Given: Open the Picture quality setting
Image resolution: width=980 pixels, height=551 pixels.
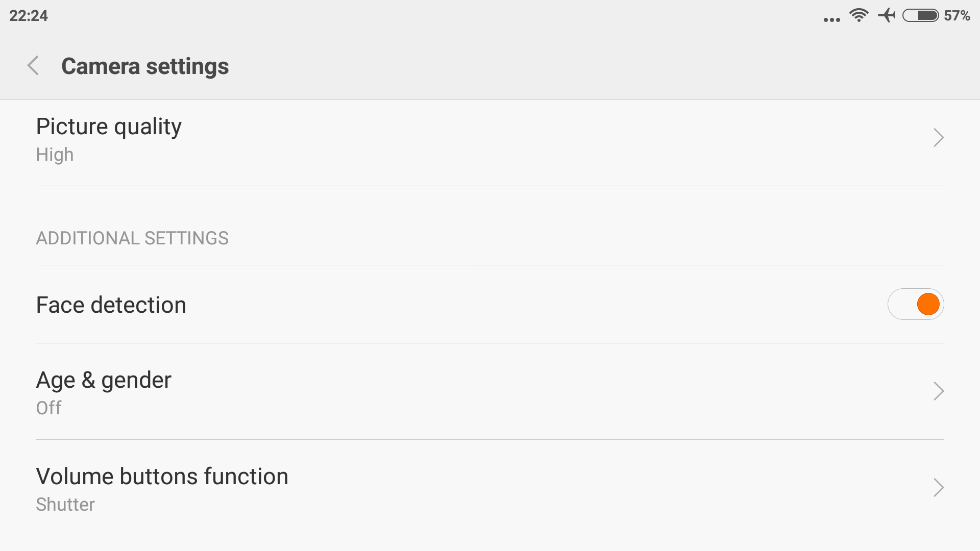Looking at the screenshot, I should pyautogui.click(x=490, y=143).
